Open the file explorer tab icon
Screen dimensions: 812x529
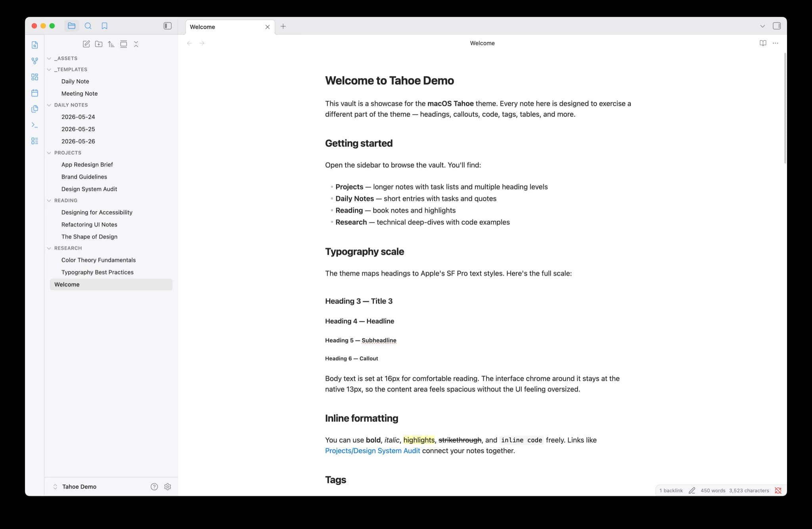(x=71, y=26)
